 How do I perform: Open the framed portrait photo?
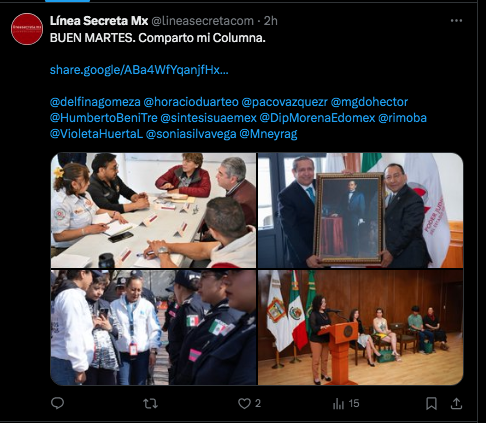pyautogui.click(x=361, y=210)
